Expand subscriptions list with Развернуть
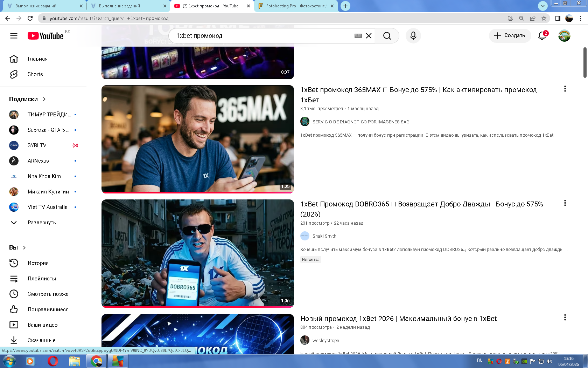Screen dimensions: 588x368 43,223
